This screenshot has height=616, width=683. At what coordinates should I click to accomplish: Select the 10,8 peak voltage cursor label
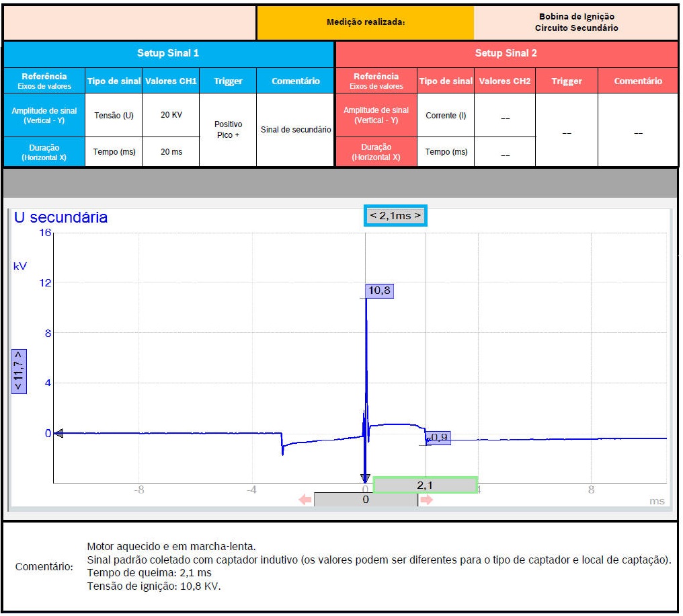(x=380, y=291)
